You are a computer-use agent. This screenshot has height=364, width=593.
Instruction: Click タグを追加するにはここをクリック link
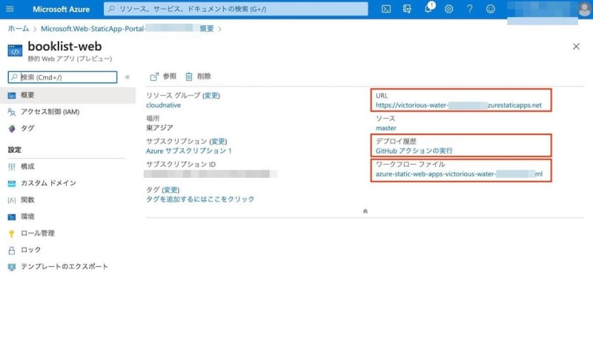[x=200, y=199]
